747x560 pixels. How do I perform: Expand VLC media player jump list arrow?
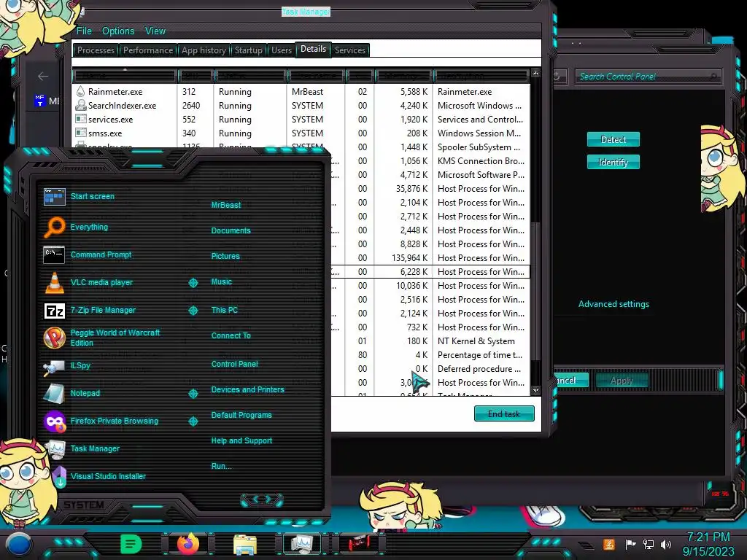coord(193,283)
